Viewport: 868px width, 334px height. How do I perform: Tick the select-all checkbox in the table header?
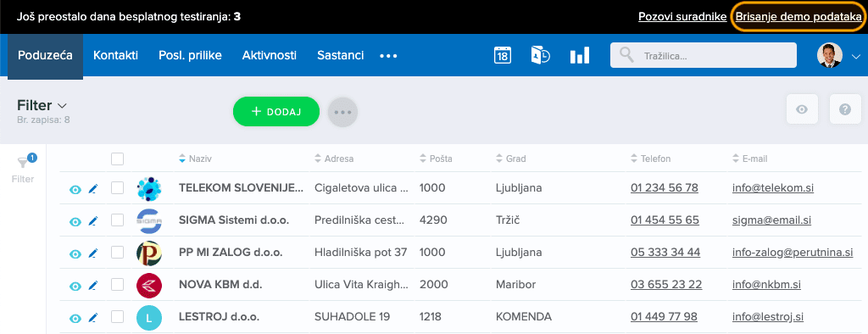pyautogui.click(x=117, y=159)
